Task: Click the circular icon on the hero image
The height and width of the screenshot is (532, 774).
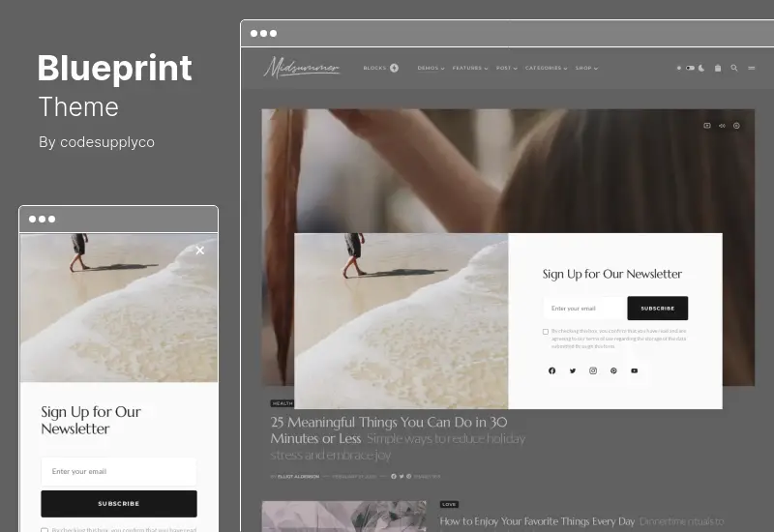Action: [x=736, y=126]
